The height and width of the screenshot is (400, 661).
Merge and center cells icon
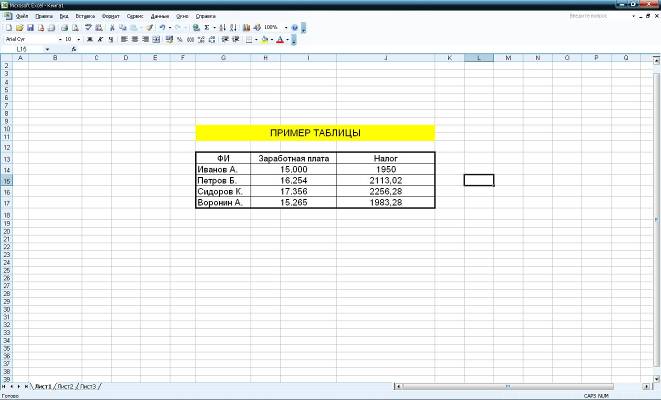(x=156, y=40)
